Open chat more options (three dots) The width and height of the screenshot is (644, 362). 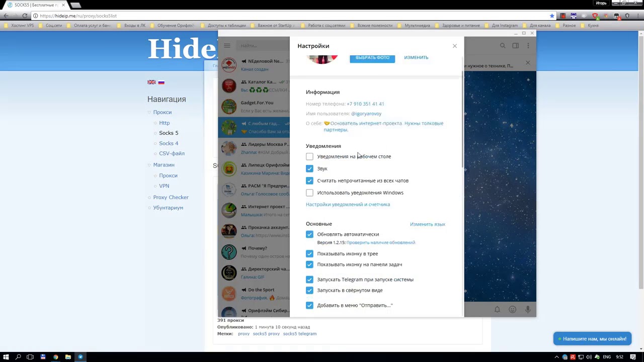(x=528, y=46)
